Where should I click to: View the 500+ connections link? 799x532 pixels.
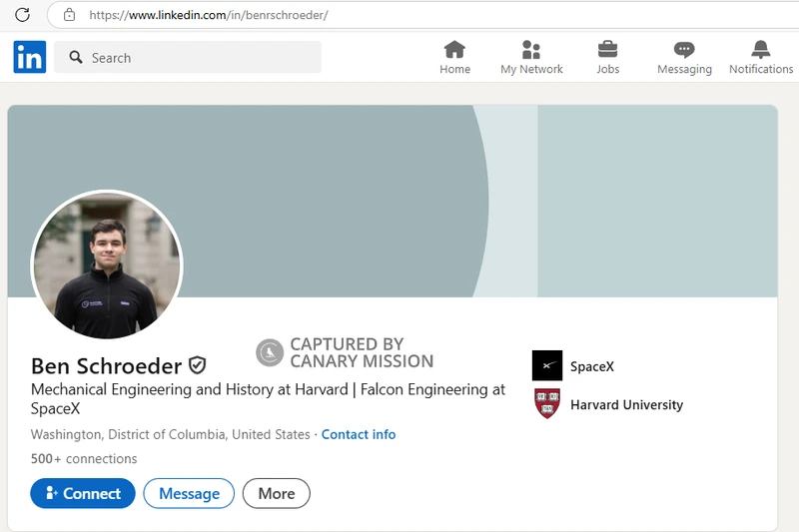point(84,459)
